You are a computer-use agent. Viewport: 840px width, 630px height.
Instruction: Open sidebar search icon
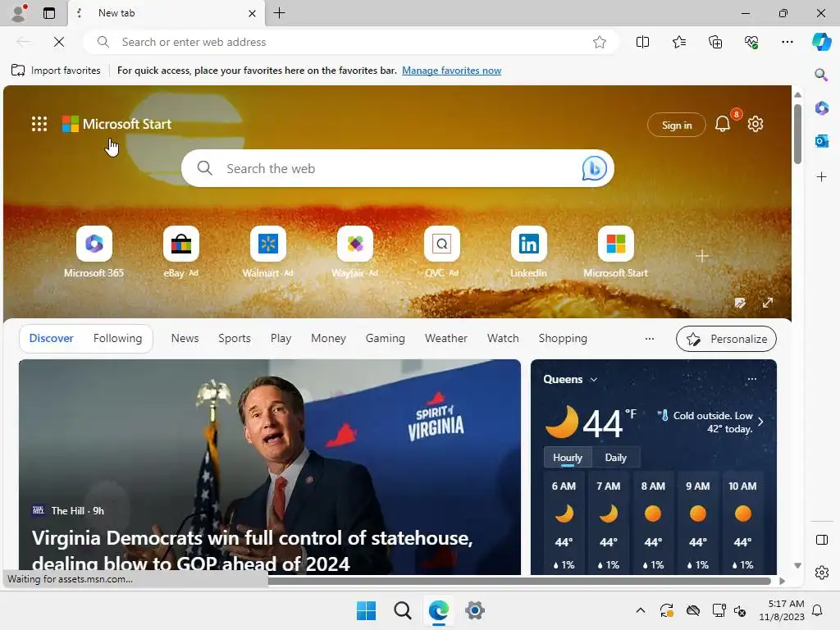(x=821, y=75)
